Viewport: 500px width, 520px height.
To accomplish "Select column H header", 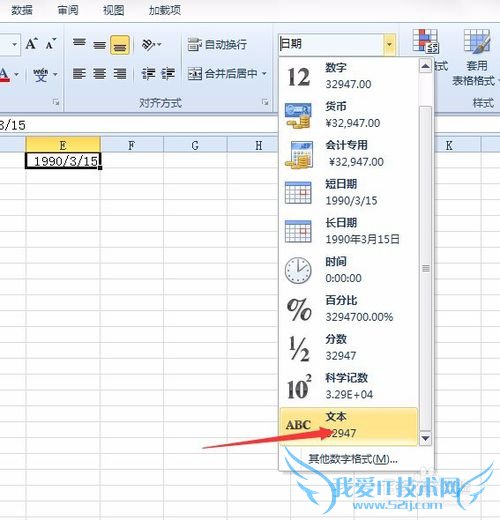I will [253, 145].
